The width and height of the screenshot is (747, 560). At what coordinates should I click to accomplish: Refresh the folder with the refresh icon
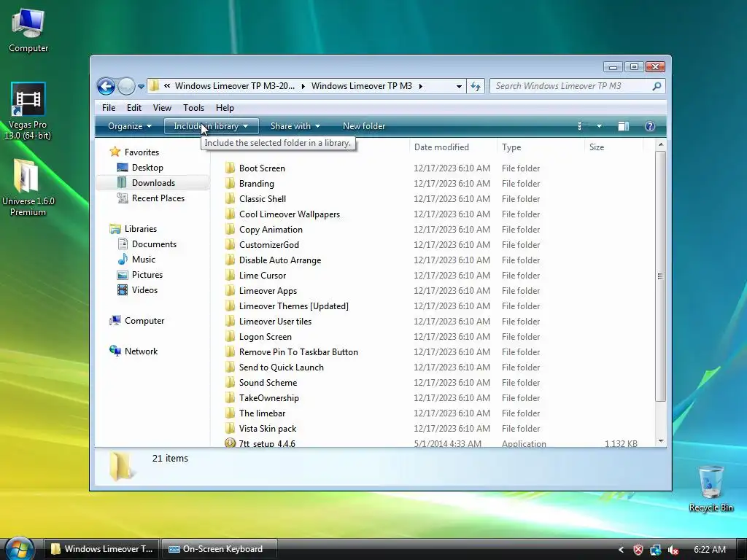coord(476,86)
